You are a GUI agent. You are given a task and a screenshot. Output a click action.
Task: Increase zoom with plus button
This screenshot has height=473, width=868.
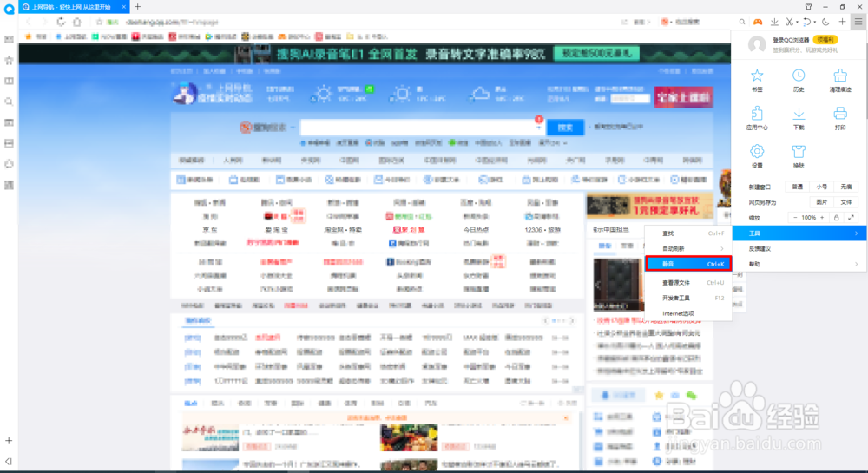pyautogui.click(x=822, y=218)
